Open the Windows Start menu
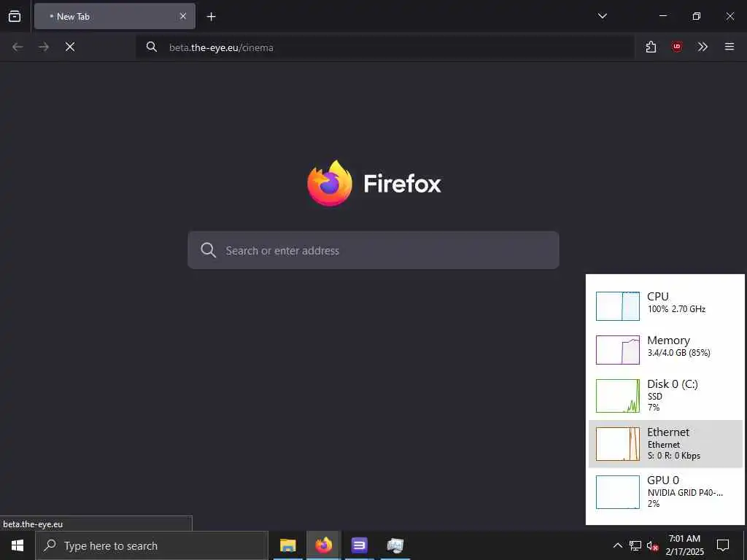The height and width of the screenshot is (560, 747). pyautogui.click(x=18, y=545)
